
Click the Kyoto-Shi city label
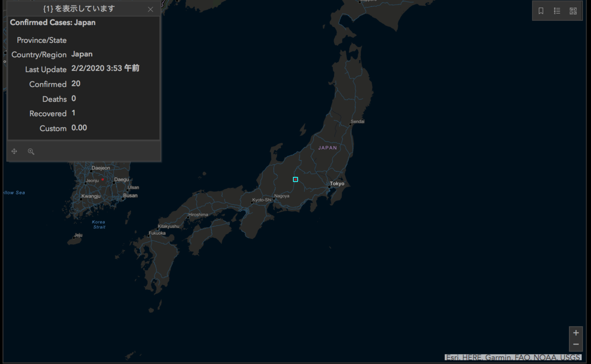(x=262, y=200)
